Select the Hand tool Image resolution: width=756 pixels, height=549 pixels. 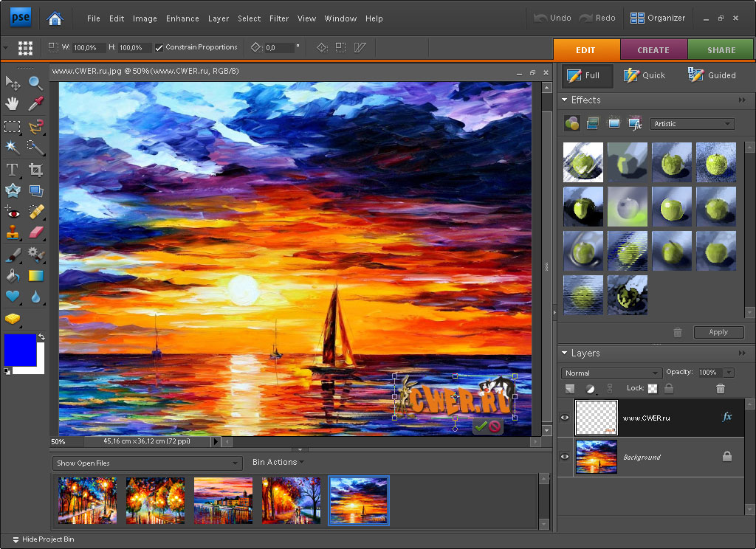click(13, 104)
